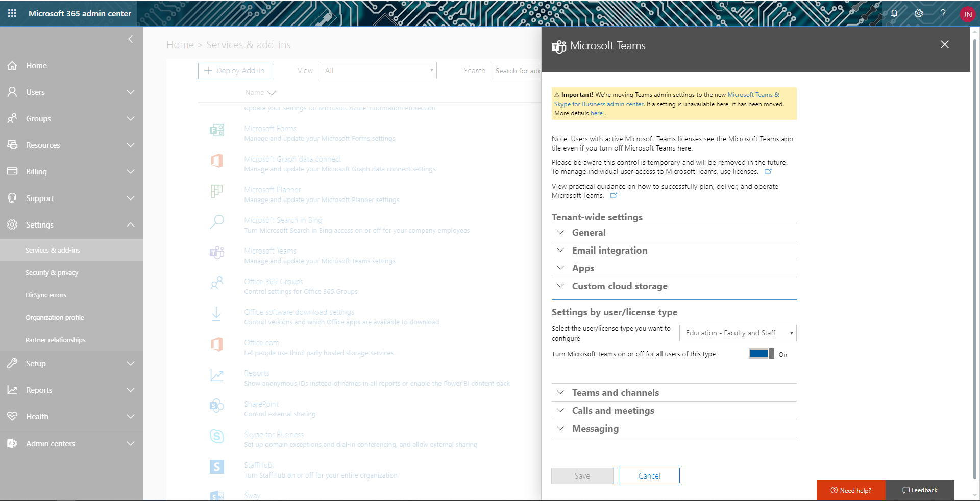980x501 pixels.
Task: Click the Skype for Business icon
Action: click(217, 436)
